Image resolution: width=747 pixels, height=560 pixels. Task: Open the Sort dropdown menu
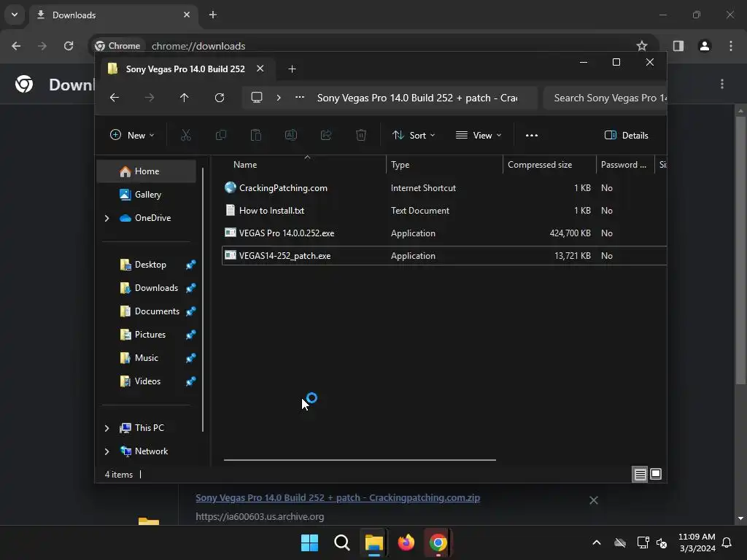tap(414, 135)
